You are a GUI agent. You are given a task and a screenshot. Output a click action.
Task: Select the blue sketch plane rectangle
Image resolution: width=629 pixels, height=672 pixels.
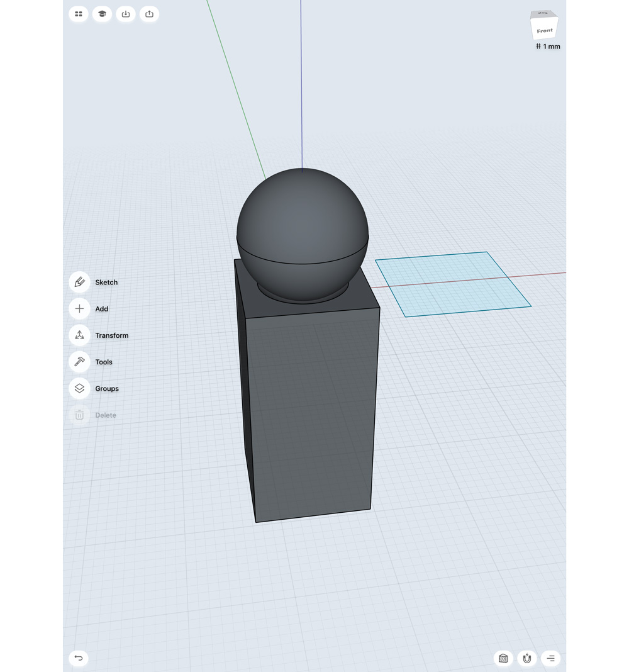454,284
